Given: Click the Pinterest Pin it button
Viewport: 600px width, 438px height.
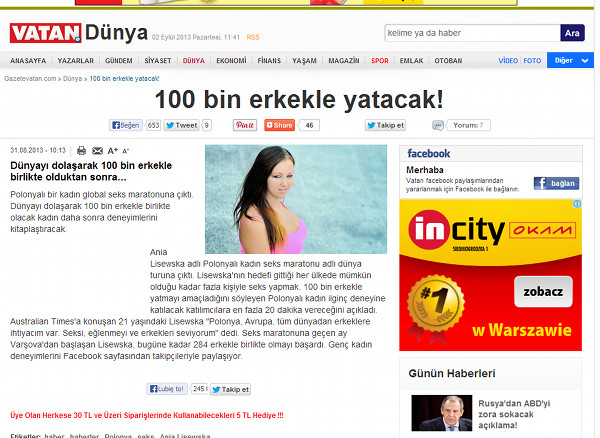Looking at the screenshot, I should click(x=245, y=125).
